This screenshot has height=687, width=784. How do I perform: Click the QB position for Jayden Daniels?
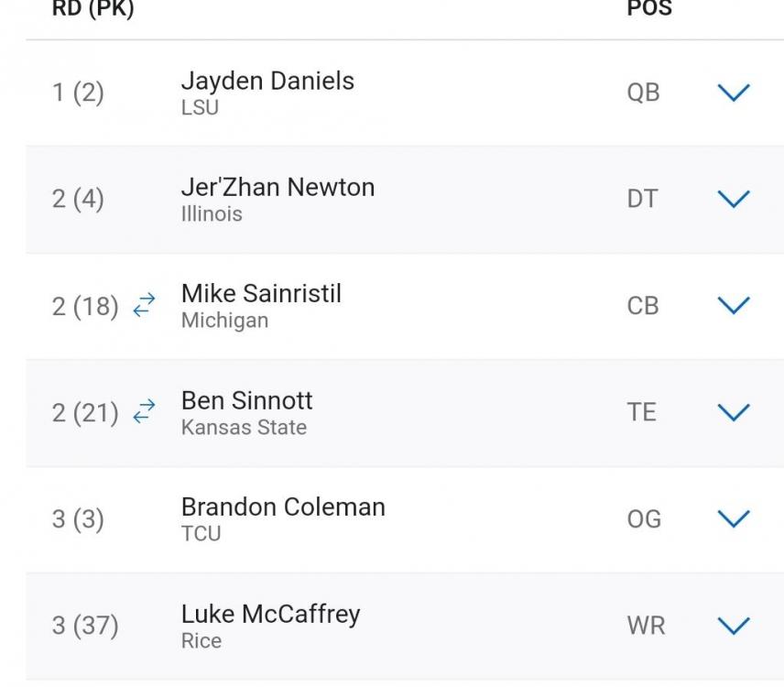[643, 93]
